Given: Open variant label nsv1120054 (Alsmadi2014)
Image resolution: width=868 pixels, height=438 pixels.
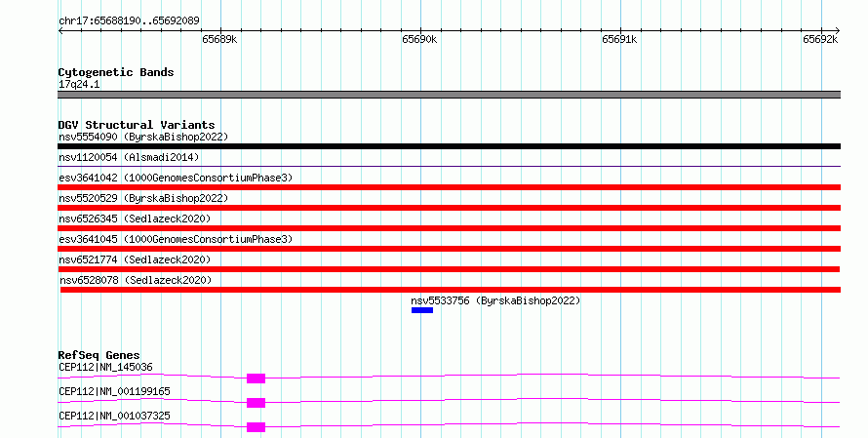Looking at the screenshot, I should (x=129, y=157).
